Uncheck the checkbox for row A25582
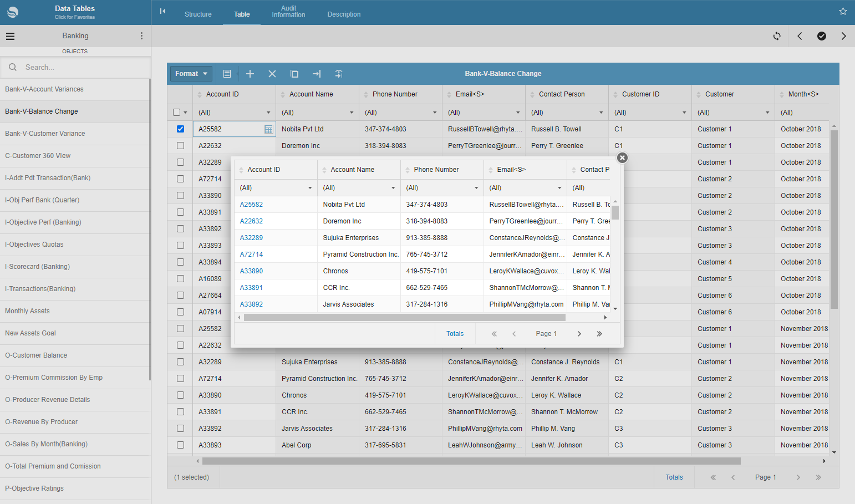This screenshot has height=504, width=855. [x=180, y=129]
